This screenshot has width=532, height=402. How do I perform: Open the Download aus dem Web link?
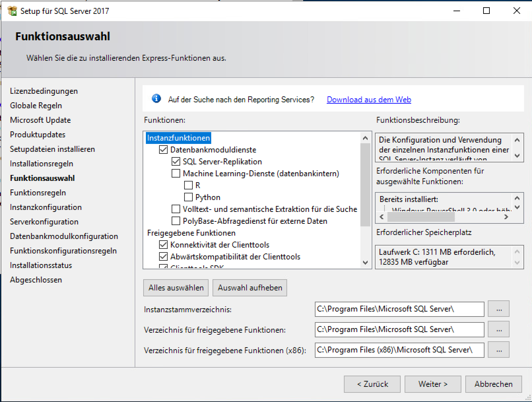coord(369,100)
